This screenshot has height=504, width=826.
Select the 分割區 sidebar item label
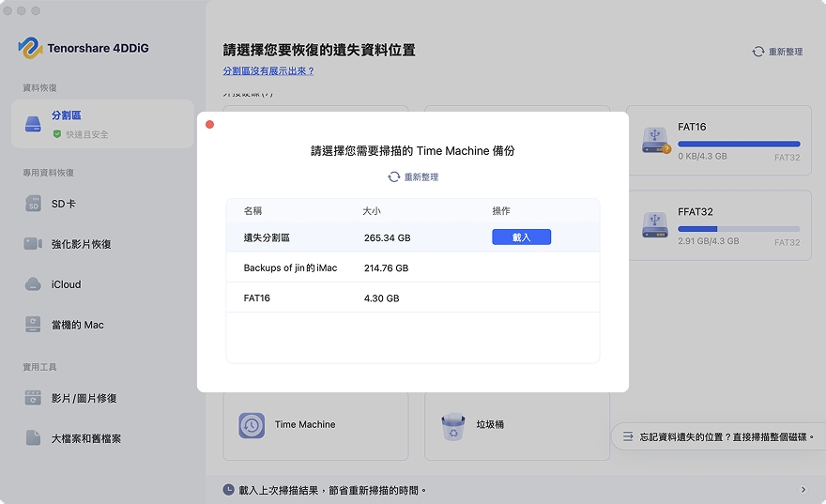(67, 115)
